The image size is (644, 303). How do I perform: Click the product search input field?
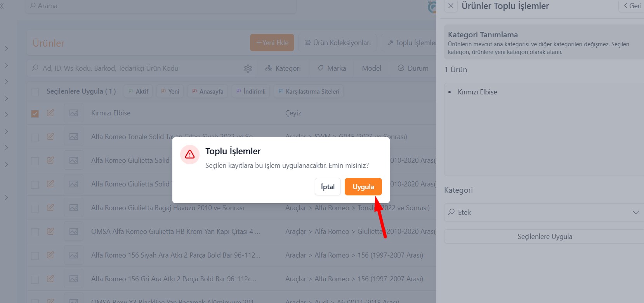click(136, 68)
